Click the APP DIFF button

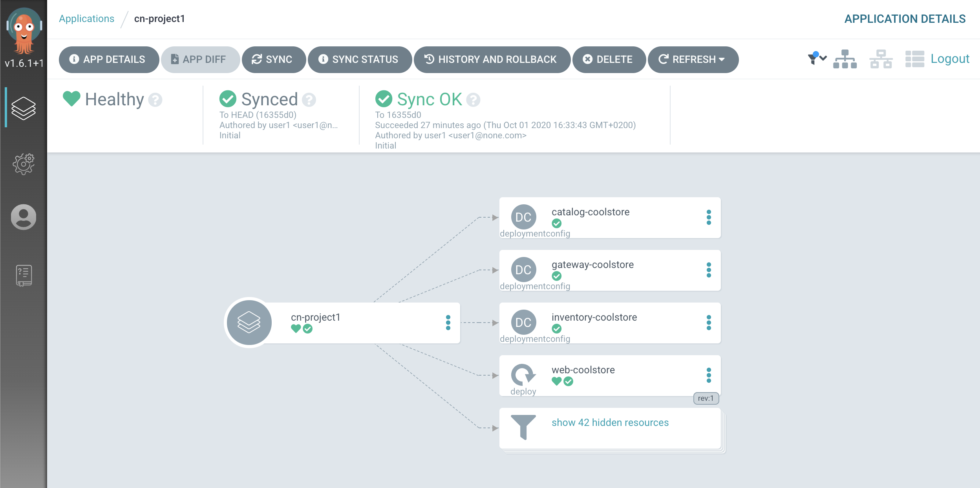(200, 59)
